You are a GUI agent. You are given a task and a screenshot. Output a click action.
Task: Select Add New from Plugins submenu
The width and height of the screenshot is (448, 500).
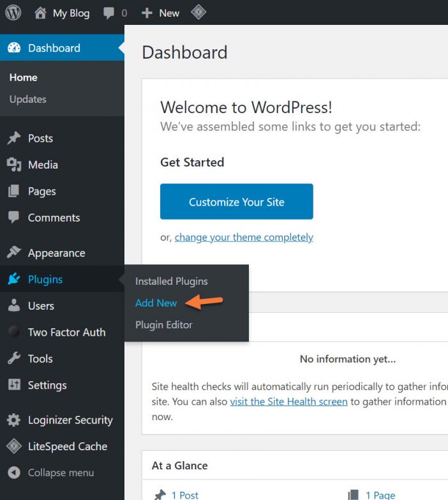[156, 303]
